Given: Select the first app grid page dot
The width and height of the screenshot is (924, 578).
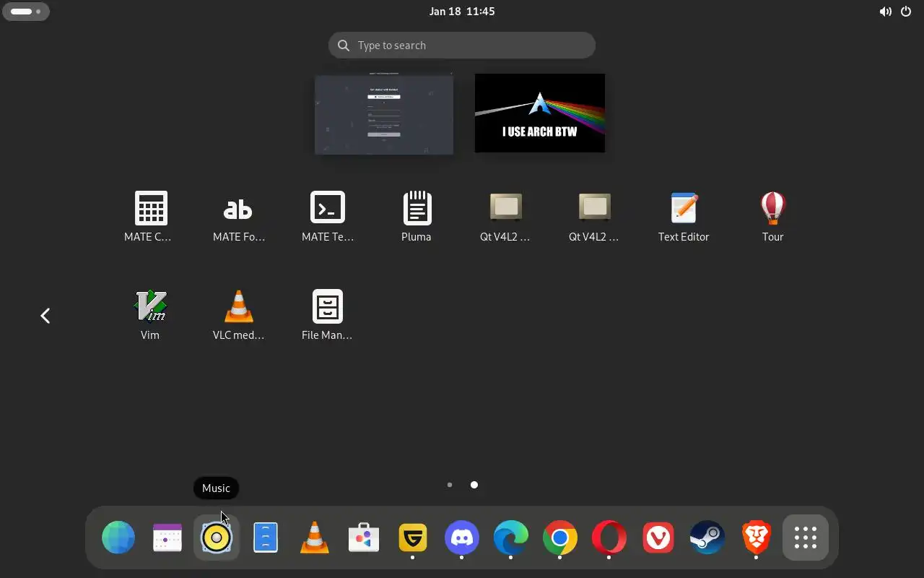Looking at the screenshot, I should 450,485.
